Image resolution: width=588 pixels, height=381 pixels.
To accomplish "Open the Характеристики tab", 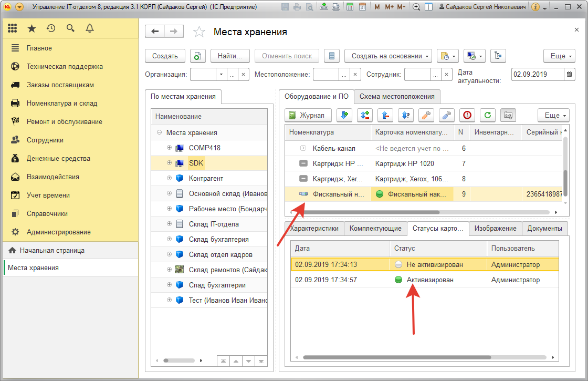I will pyautogui.click(x=314, y=228).
